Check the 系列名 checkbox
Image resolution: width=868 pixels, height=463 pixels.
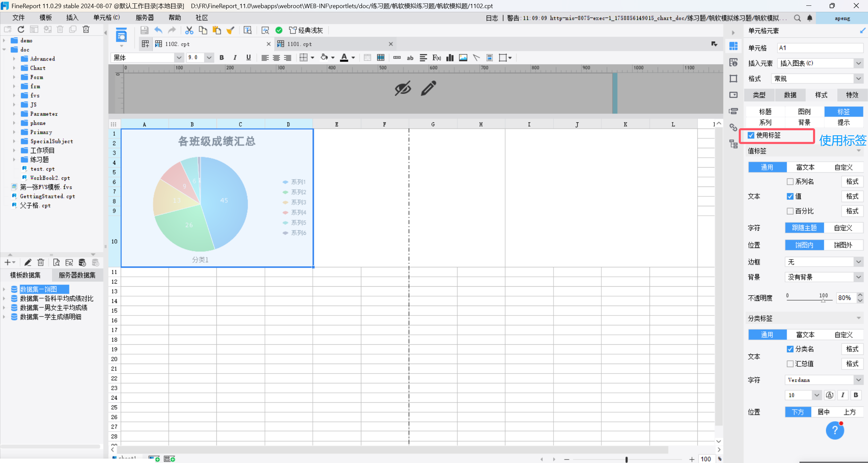(790, 182)
